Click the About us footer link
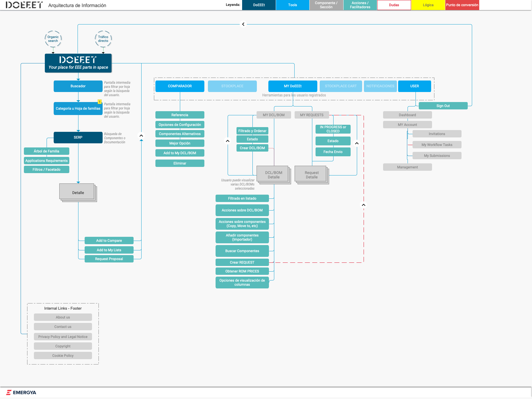This screenshot has height=399, width=532. coord(63,317)
